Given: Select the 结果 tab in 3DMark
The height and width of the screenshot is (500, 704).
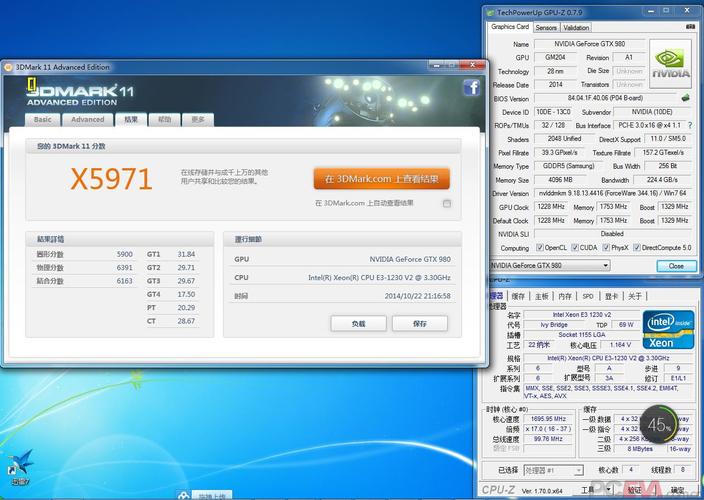Looking at the screenshot, I should click(x=131, y=119).
